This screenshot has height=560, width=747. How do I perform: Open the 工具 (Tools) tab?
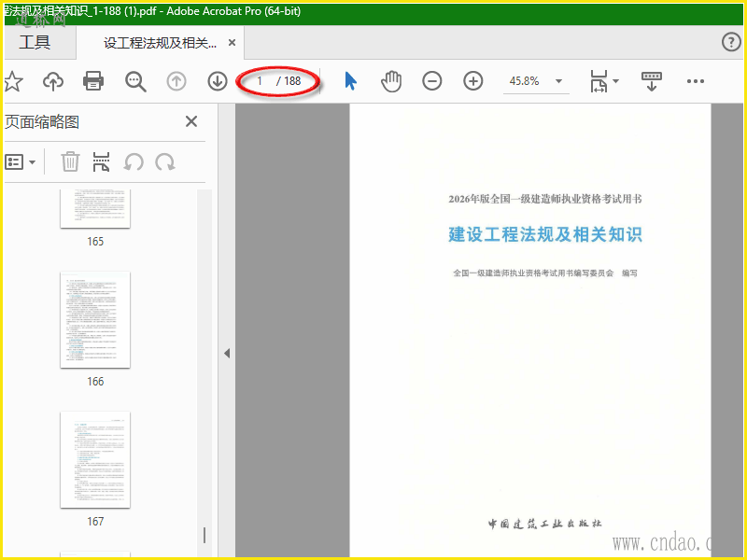(35, 42)
